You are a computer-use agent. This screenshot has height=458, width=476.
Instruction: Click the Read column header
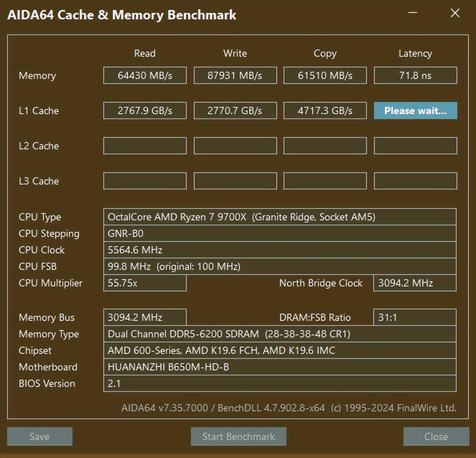point(145,53)
